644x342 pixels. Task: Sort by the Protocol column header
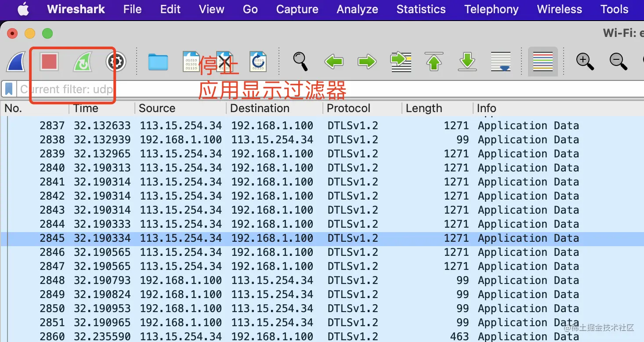pos(362,108)
